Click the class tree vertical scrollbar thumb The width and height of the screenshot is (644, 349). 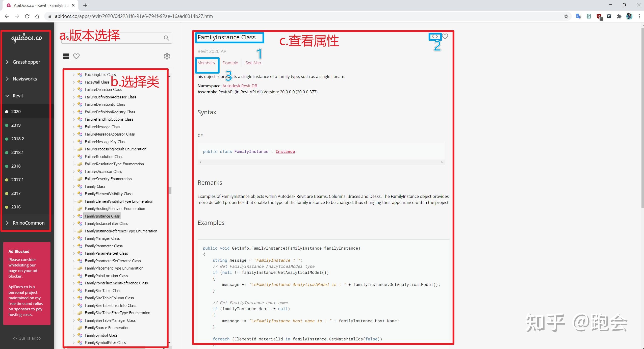[170, 191]
